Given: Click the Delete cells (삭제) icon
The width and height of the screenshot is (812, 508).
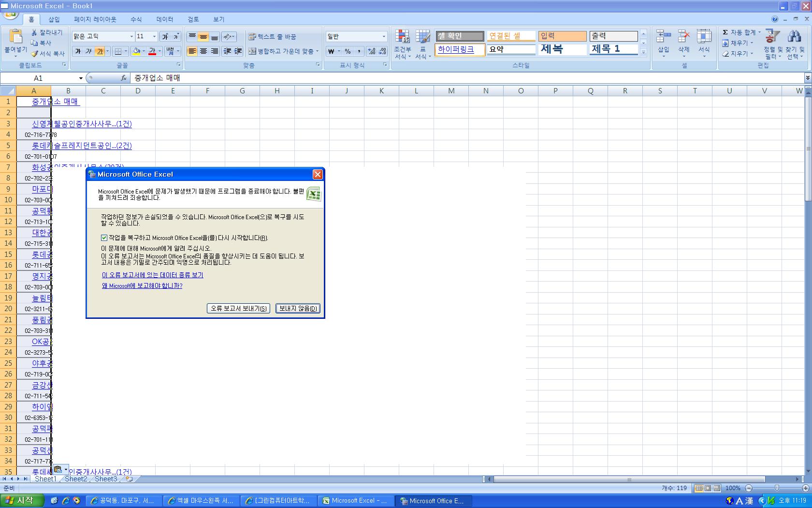Looking at the screenshot, I should click(x=683, y=37).
